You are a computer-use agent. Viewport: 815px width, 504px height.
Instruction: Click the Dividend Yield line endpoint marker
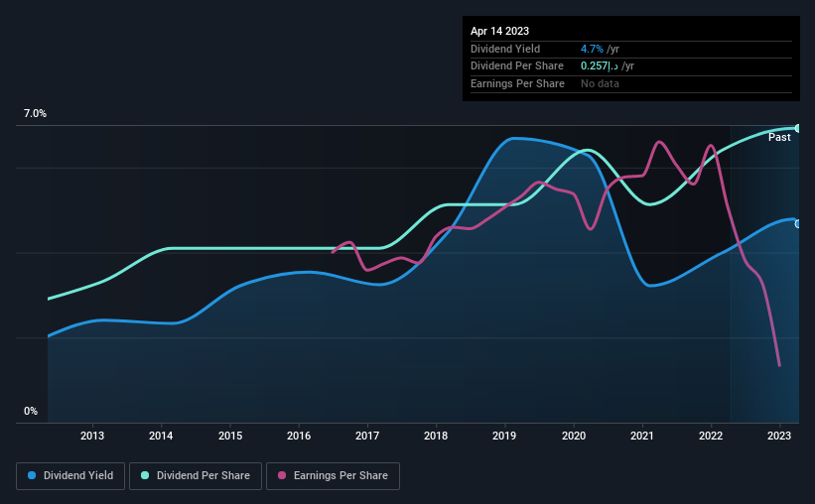[798, 224]
